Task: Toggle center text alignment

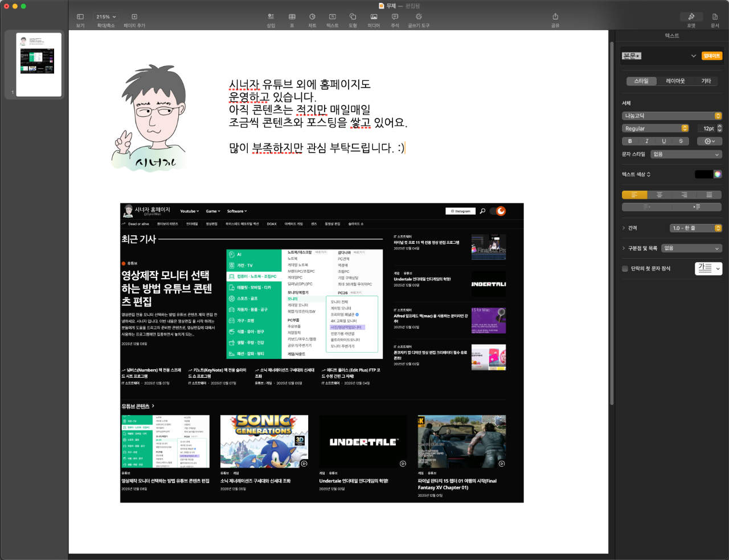Action: click(660, 195)
